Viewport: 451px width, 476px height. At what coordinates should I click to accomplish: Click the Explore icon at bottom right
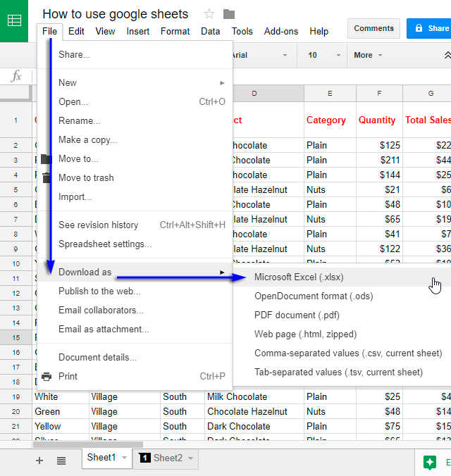pyautogui.click(x=430, y=463)
